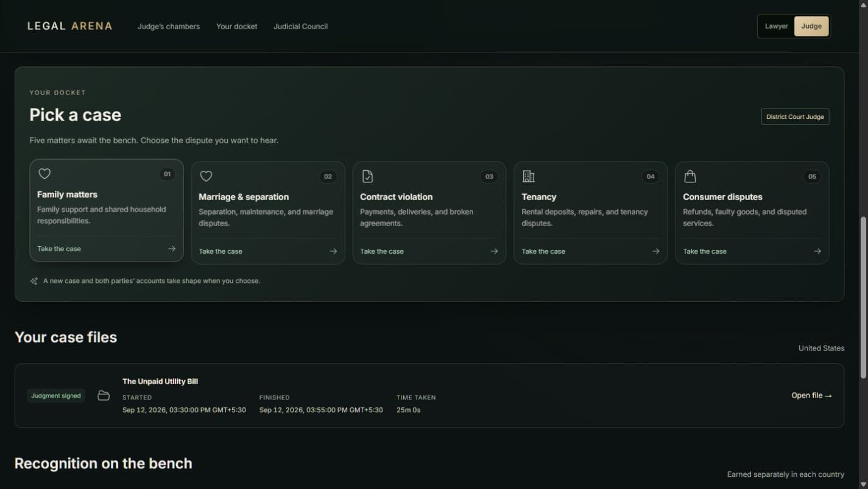Click the Judgment signed status badge
868x489 pixels.
point(56,396)
